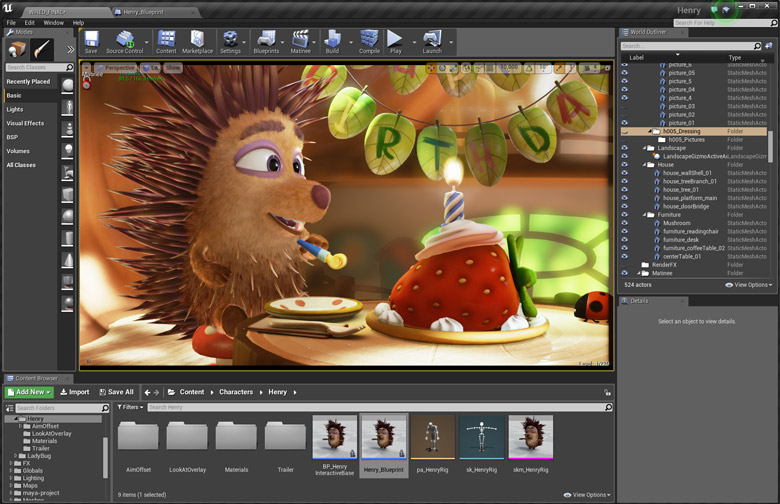Hide the Mushroom actor via eye icon
This screenshot has width=780, height=504.
click(x=625, y=223)
